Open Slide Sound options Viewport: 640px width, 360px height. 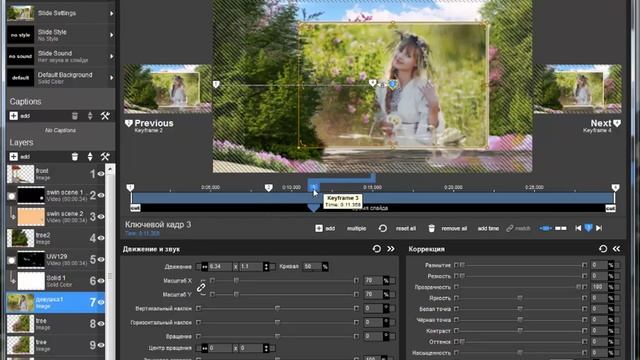click(x=60, y=56)
